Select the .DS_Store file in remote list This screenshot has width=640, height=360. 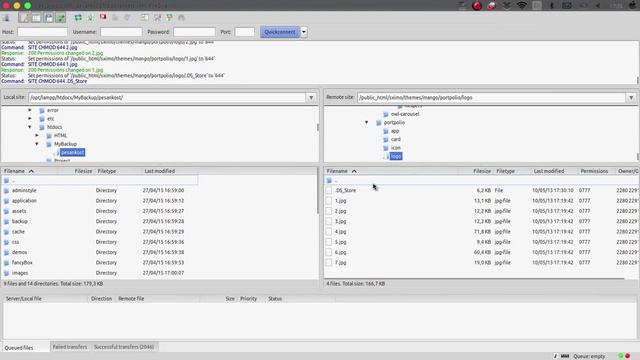(482, 191)
